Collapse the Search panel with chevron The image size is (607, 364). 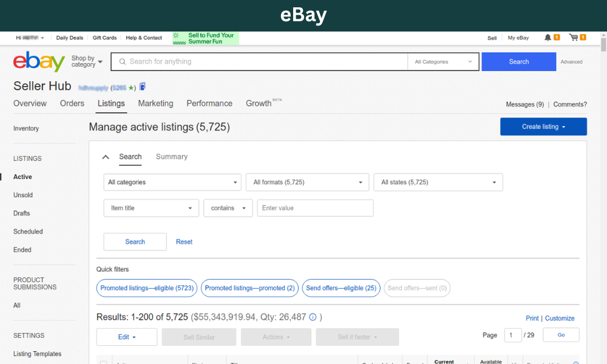point(106,157)
